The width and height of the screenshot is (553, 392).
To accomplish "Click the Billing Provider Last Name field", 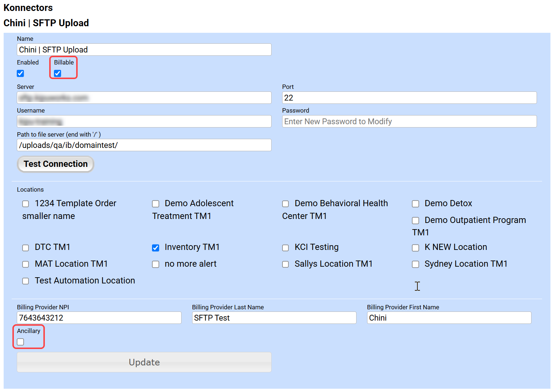I will [274, 318].
